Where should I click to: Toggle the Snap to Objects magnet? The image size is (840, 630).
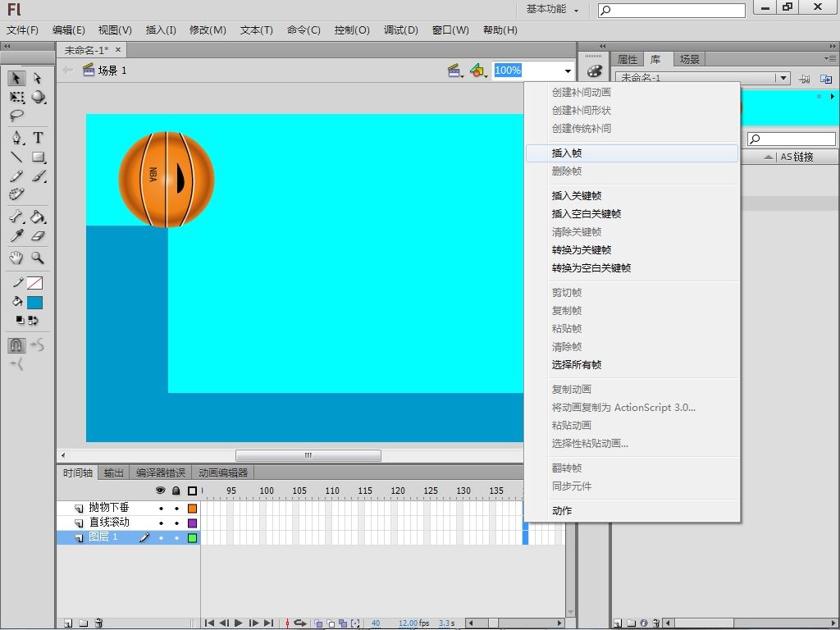click(x=16, y=345)
